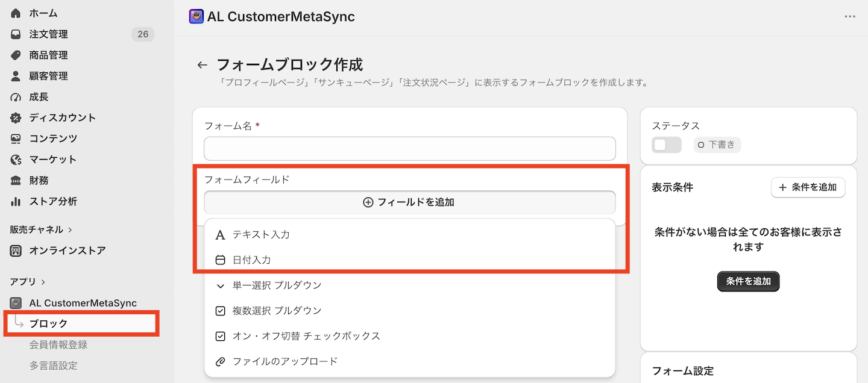Open the three-dot menu at top right

pyautogui.click(x=850, y=17)
